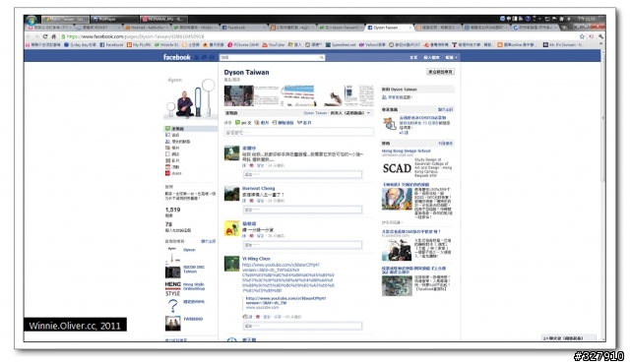This screenshot has height=364, width=630.
Task: Select the dyson item with red icon in sidebar
Action: [173, 173]
